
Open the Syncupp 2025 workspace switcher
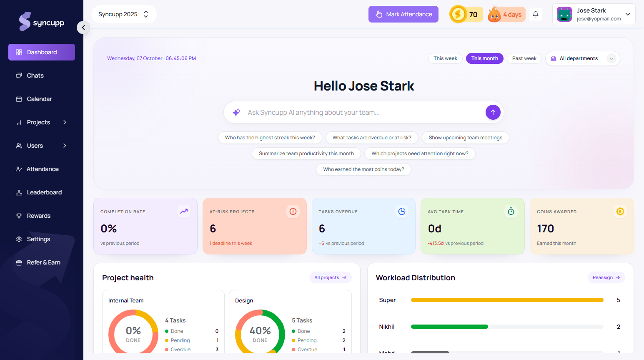[124, 14]
